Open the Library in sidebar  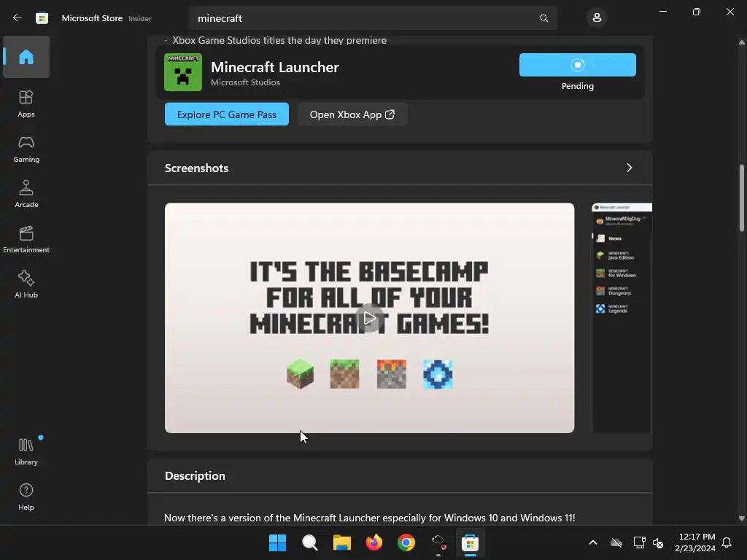tap(26, 451)
